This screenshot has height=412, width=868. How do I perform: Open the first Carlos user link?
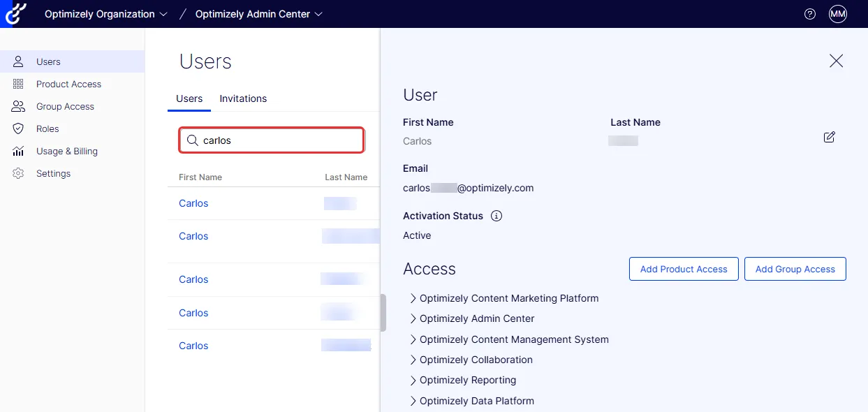(x=193, y=203)
